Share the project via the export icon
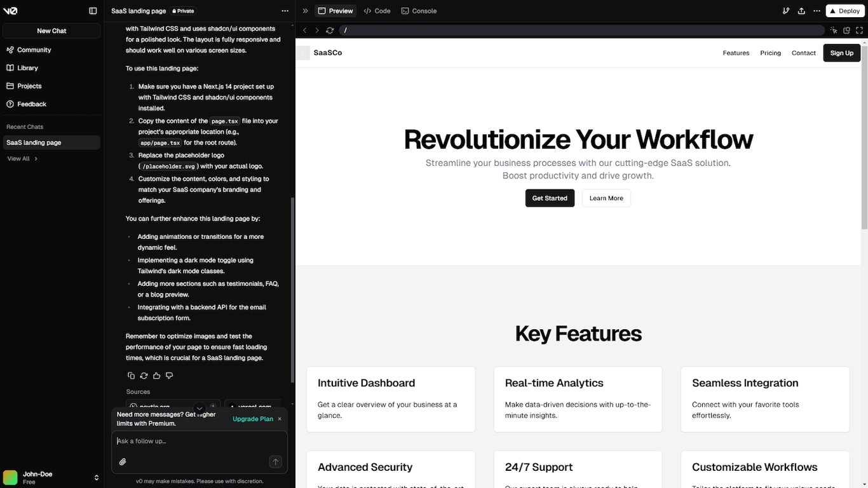Image resolution: width=868 pixels, height=488 pixels. (x=801, y=11)
